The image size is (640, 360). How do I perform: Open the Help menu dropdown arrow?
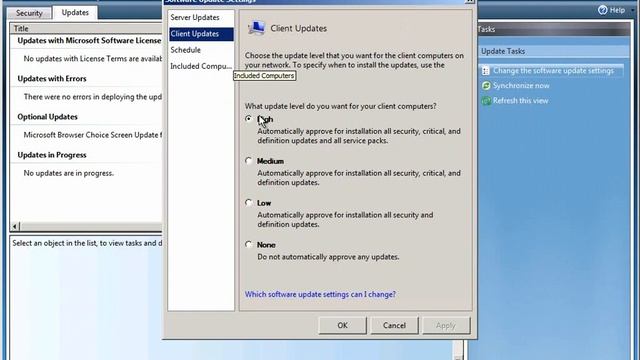[632, 10]
